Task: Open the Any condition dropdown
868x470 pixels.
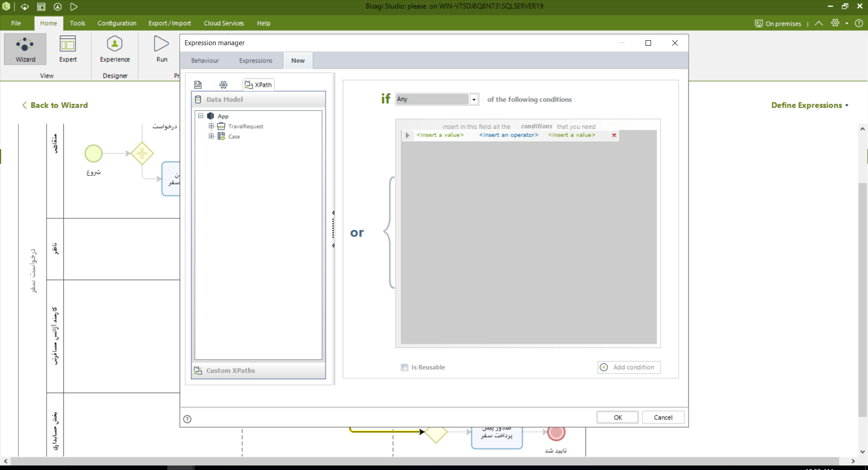Action: coord(474,99)
